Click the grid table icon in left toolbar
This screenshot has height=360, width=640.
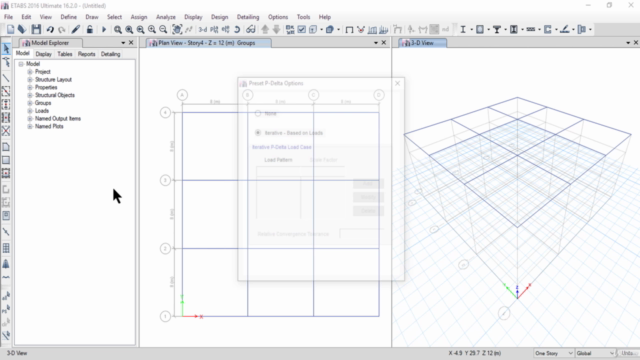[x=6, y=248]
